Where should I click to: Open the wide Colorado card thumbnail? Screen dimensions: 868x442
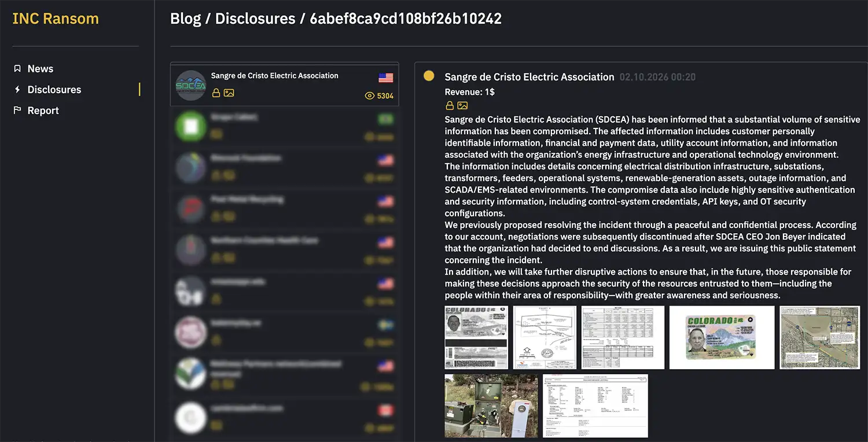point(722,337)
